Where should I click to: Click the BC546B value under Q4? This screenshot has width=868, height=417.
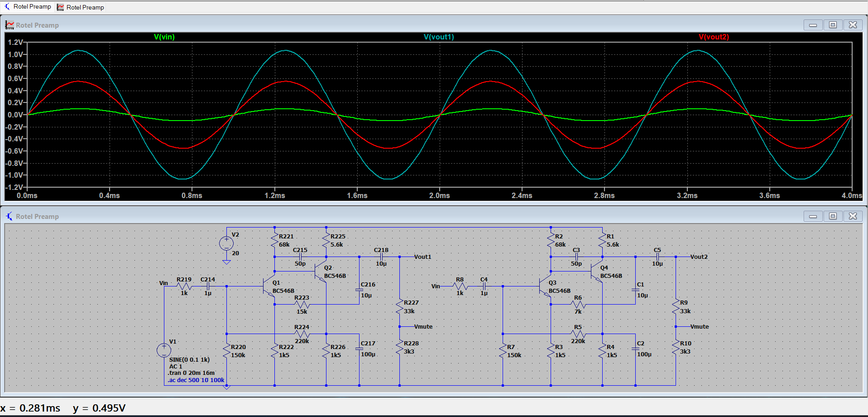click(x=611, y=276)
